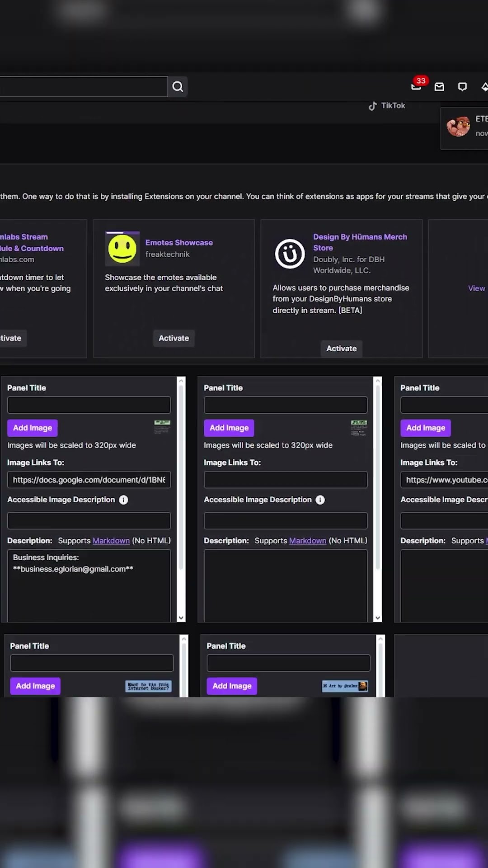Open the middle empty panel image thumbnail
Viewport: 488px width, 868px height.
point(359,428)
